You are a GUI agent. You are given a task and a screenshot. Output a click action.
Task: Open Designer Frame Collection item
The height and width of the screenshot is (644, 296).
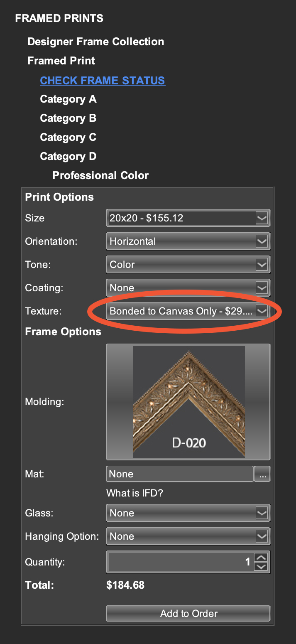coord(96,42)
